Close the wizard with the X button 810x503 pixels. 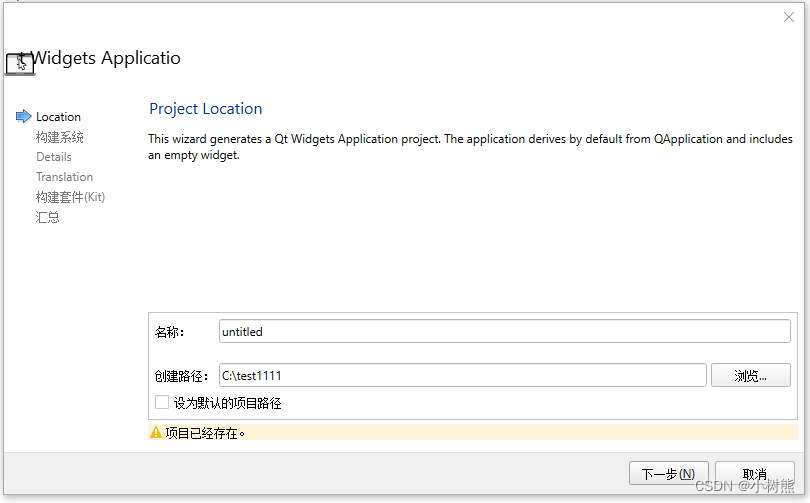(788, 17)
